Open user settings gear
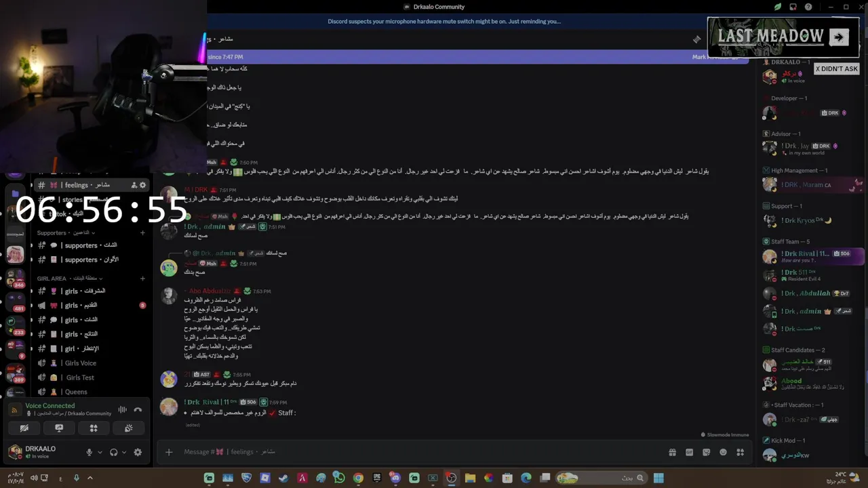Viewport: 868px width, 488px height. coord(138,452)
